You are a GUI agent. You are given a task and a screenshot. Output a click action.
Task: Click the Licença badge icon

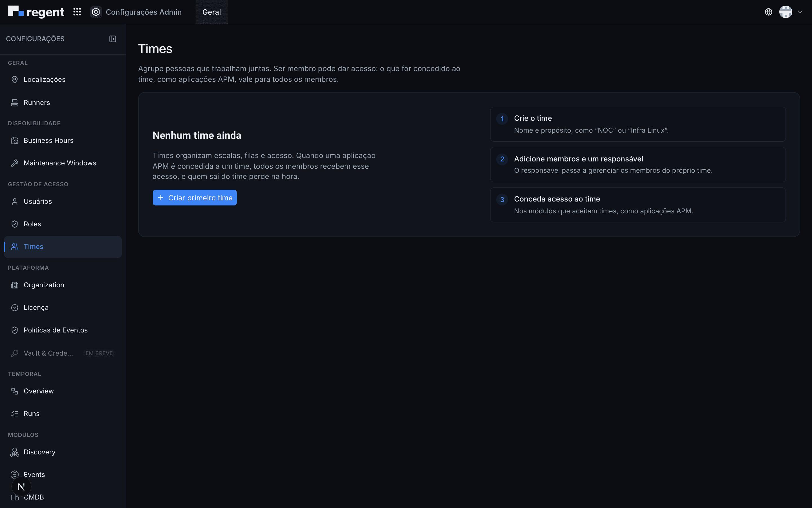(14, 308)
